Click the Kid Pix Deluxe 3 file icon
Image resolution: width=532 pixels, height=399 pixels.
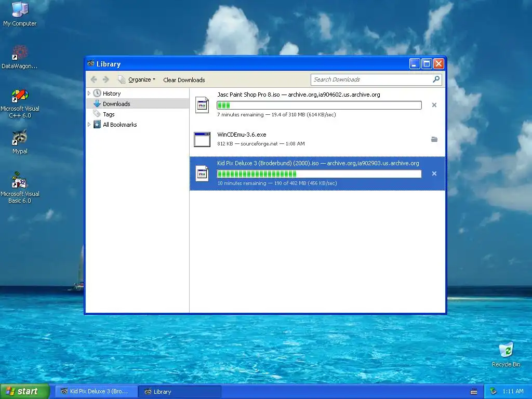pos(202,174)
